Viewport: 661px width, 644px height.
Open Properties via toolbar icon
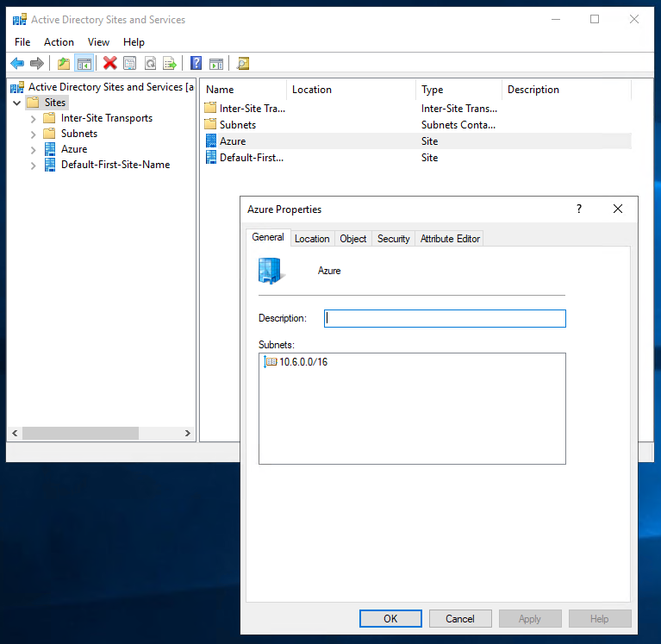click(x=130, y=64)
